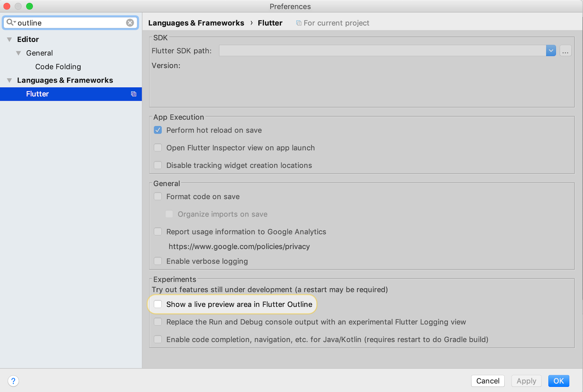The height and width of the screenshot is (392, 583).
Task: Click the Version label
Action: coord(166,66)
